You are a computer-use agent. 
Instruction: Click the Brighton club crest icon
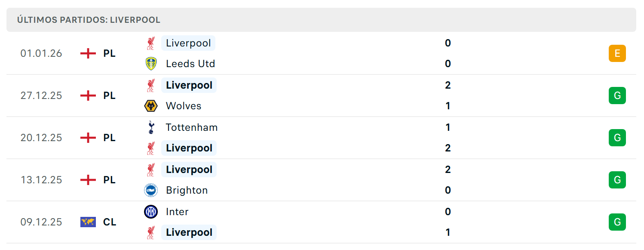pos(151,190)
